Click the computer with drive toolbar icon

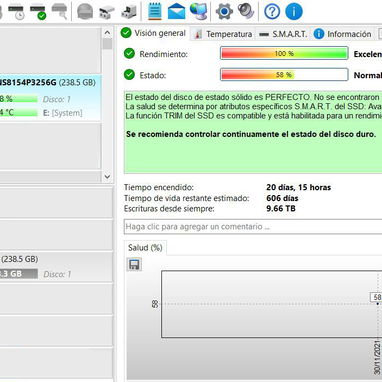point(129,12)
